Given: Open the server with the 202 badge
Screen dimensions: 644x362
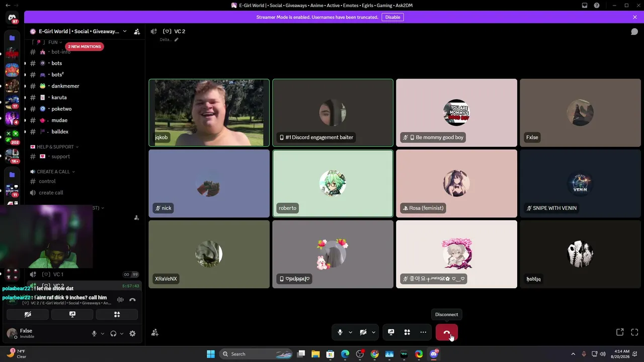Looking at the screenshot, I should pos(12,137).
